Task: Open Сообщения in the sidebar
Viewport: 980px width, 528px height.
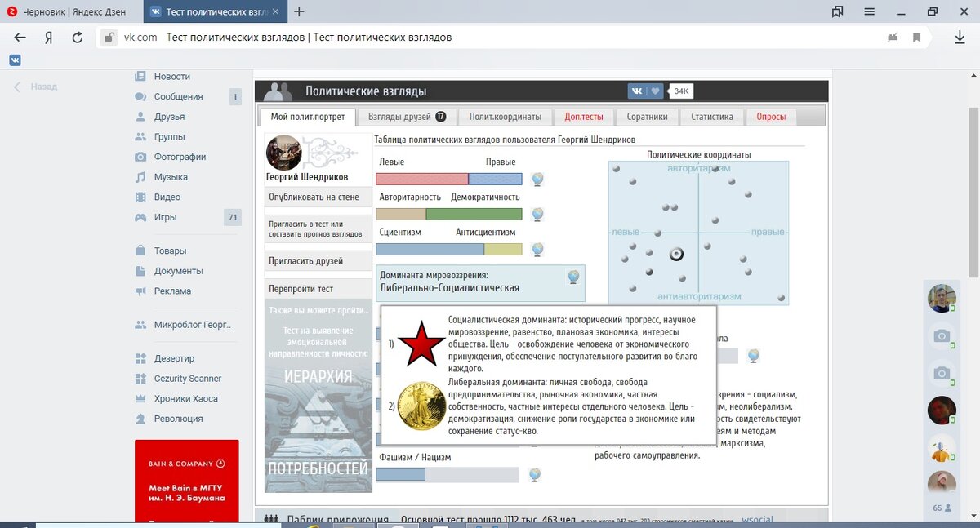Action: pos(178,96)
